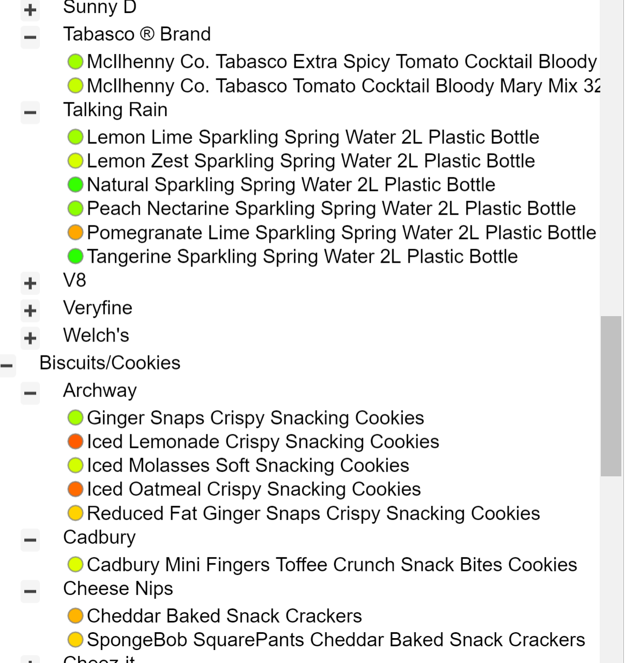Collapse the Talking Rain brand group
This screenshot has height=663, width=644.
coord(30,113)
